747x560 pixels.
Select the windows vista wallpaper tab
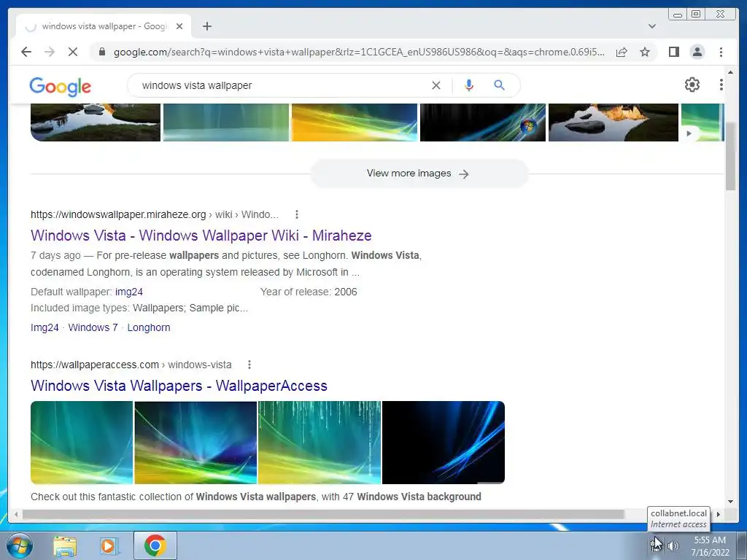pyautogui.click(x=104, y=26)
